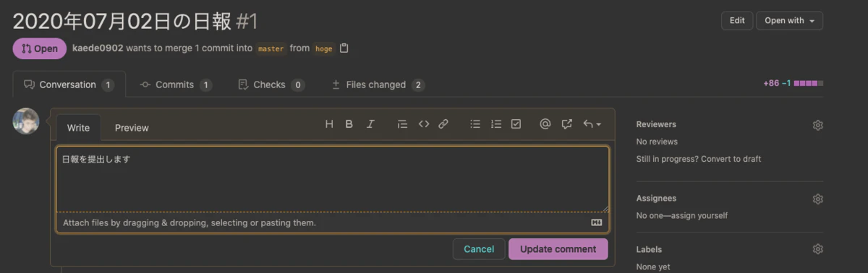This screenshot has width=868, height=273.
Task: Apply bold formatting in comment
Action: point(349,124)
